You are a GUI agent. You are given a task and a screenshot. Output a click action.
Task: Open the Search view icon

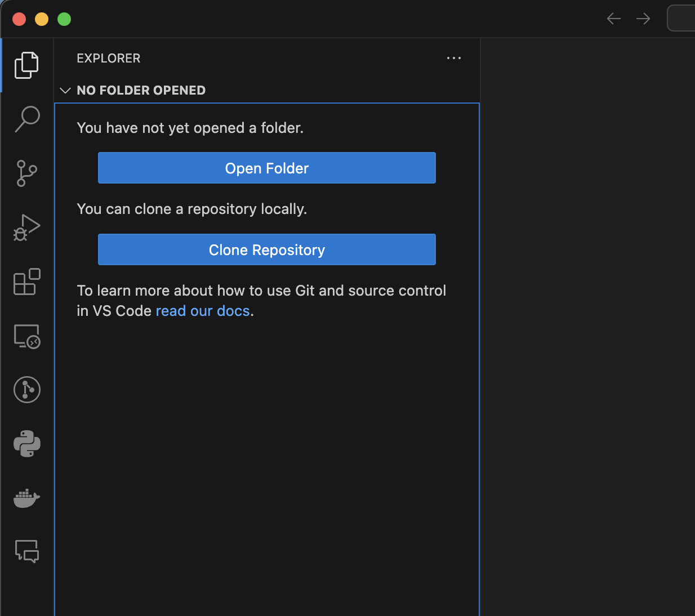point(26,119)
